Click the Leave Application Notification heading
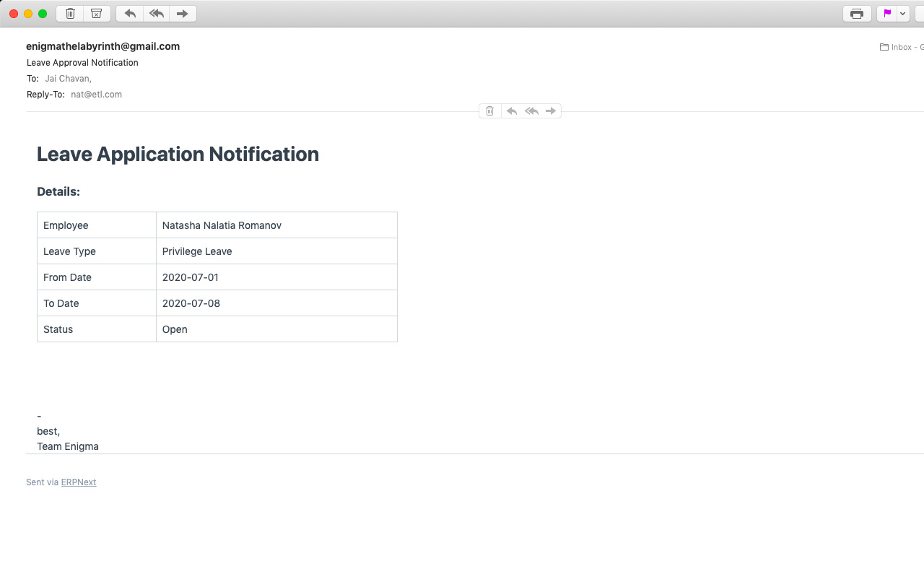Screen dimensions: 924x577 point(178,154)
